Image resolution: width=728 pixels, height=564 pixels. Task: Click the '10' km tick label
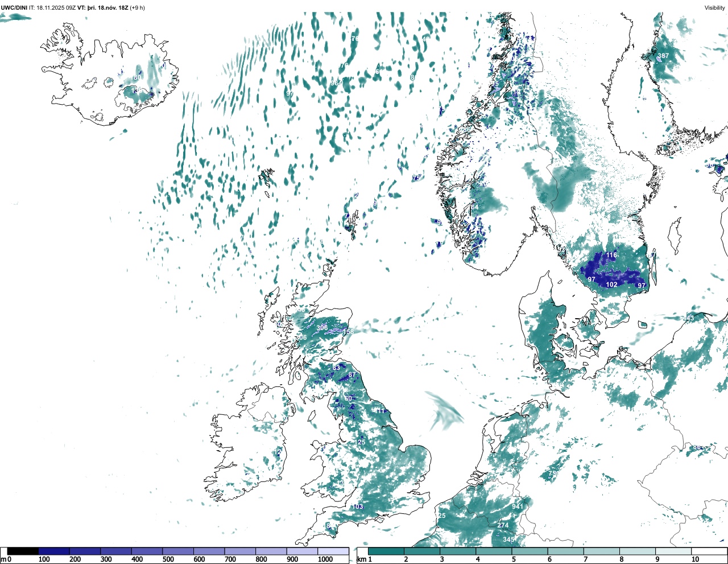click(x=695, y=559)
